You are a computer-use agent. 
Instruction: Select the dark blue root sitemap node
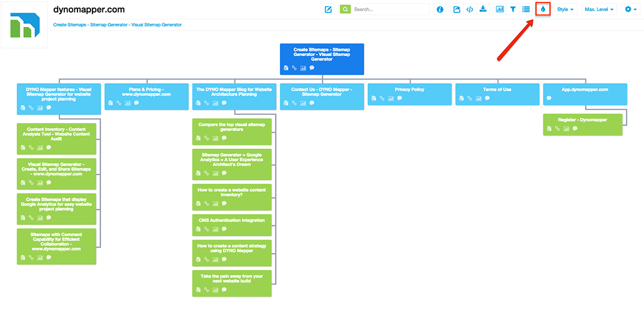click(322, 59)
